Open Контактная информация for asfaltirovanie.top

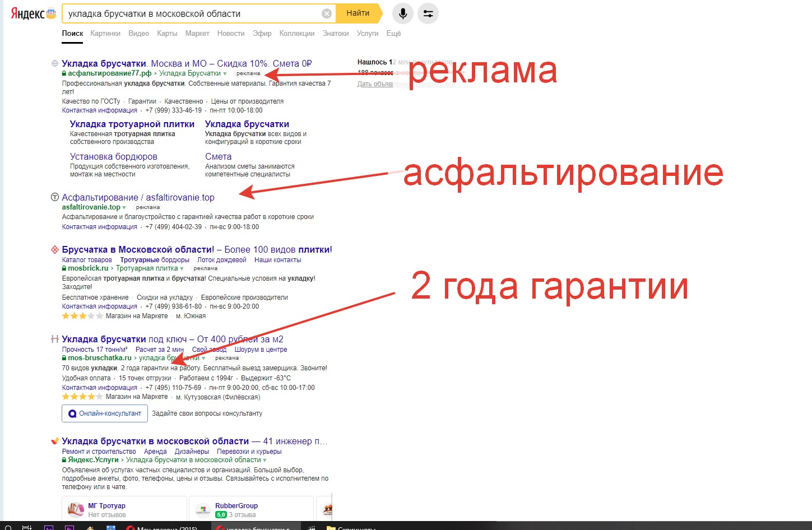pyautogui.click(x=99, y=227)
